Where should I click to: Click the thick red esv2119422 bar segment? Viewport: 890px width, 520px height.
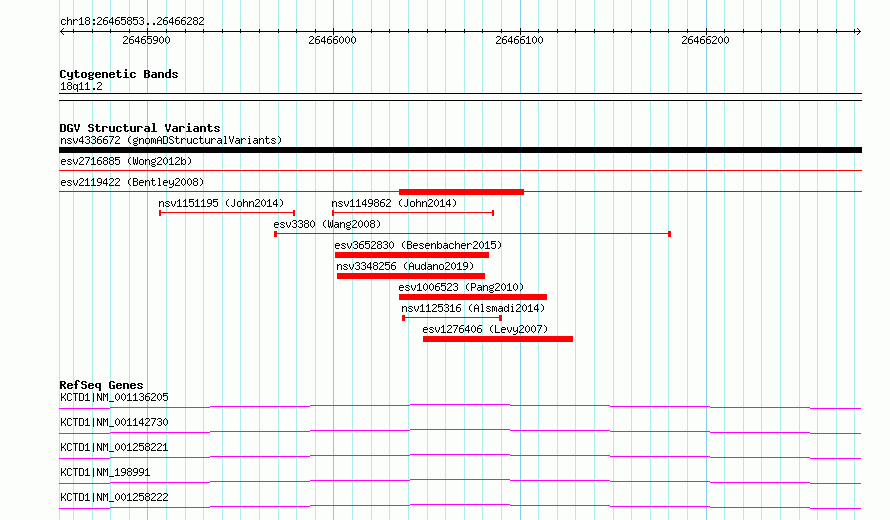click(461, 192)
